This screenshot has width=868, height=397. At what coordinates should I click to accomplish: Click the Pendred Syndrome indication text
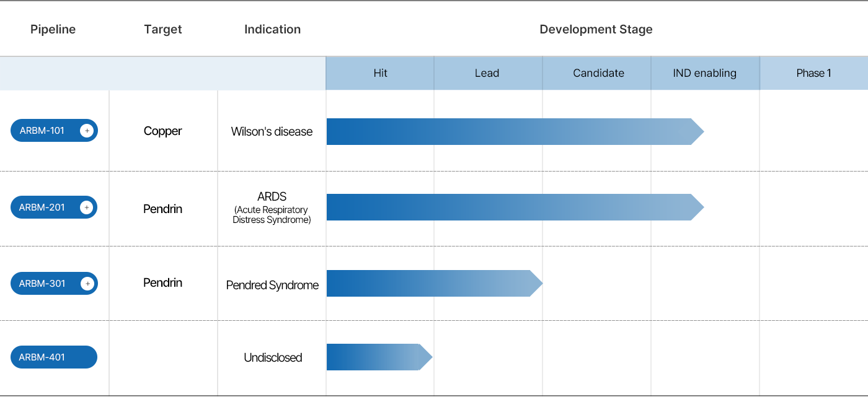272,286
